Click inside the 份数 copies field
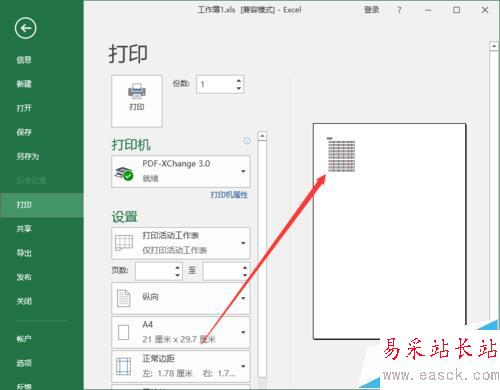The width and height of the screenshot is (500, 390). click(216, 84)
